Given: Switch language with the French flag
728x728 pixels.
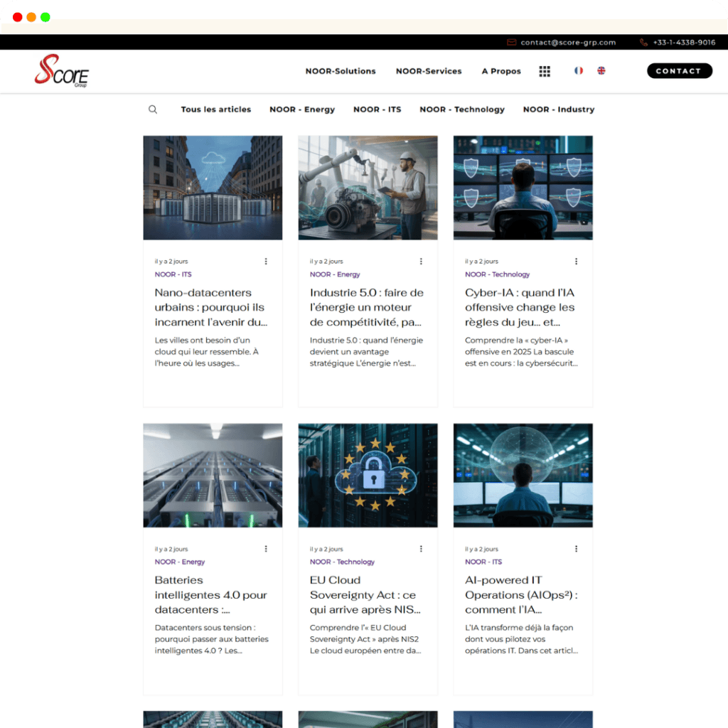Looking at the screenshot, I should point(579,71).
